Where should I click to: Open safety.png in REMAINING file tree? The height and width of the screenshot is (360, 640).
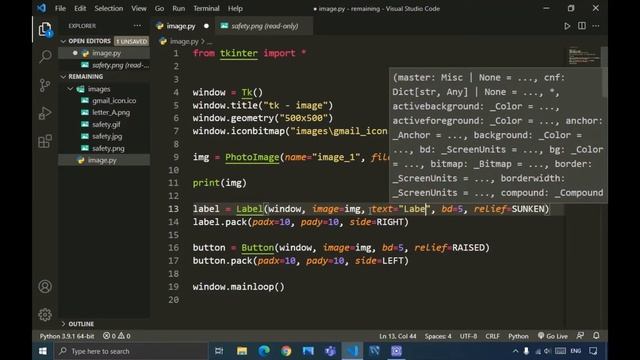coord(108,148)
